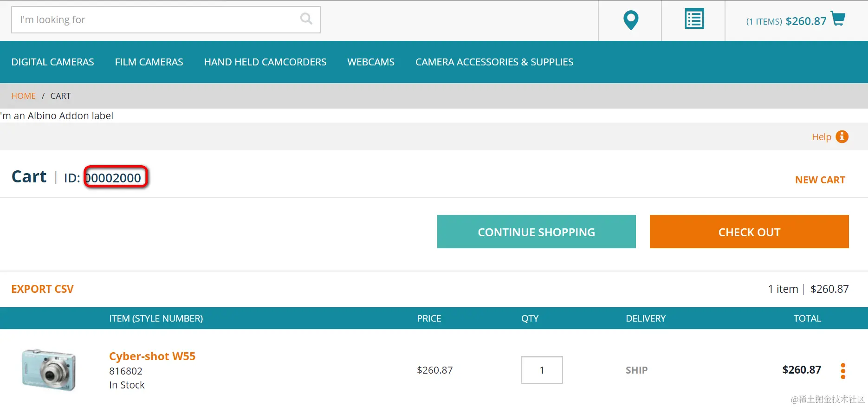Click the Continue Shopping button
The height and width of the screenshot is (407, 868).
(537, 232)
